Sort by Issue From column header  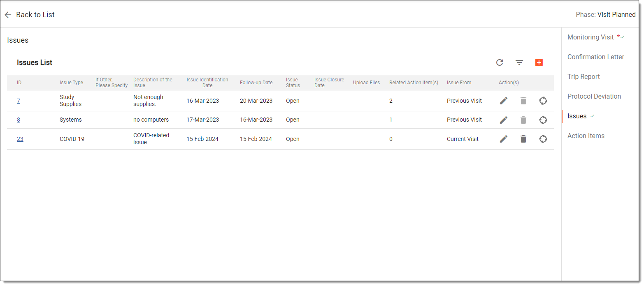[x=459, y=83]
